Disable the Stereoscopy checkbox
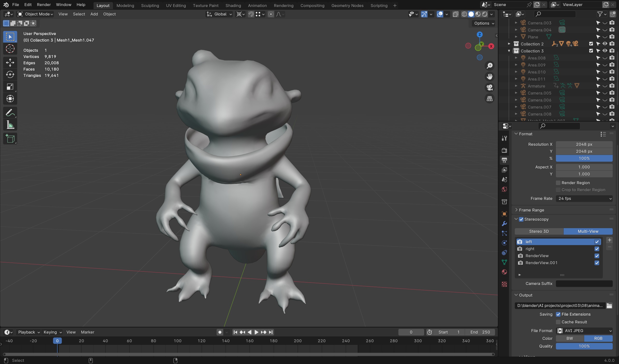The image size is (619, 364). (521, 219)
